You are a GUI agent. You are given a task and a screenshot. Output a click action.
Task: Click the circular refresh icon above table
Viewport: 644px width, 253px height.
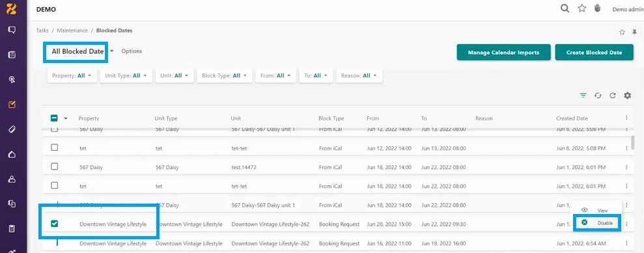612,96
